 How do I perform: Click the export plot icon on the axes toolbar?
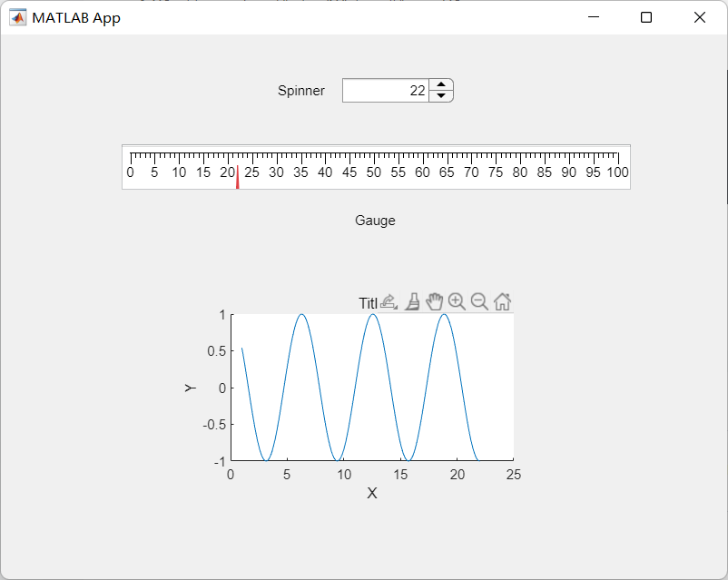[x=387, y=301]
